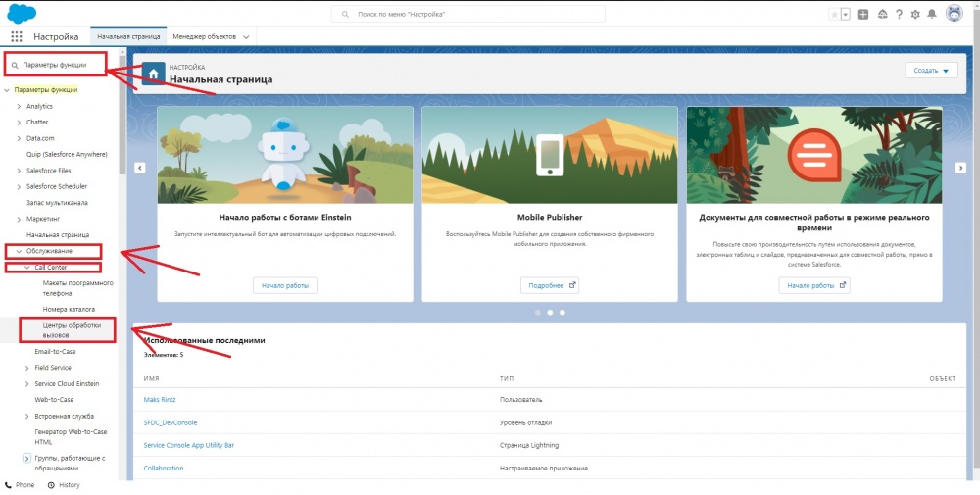Open the Maks Rintz recent link
980x495 pixels.
point(160,399)
